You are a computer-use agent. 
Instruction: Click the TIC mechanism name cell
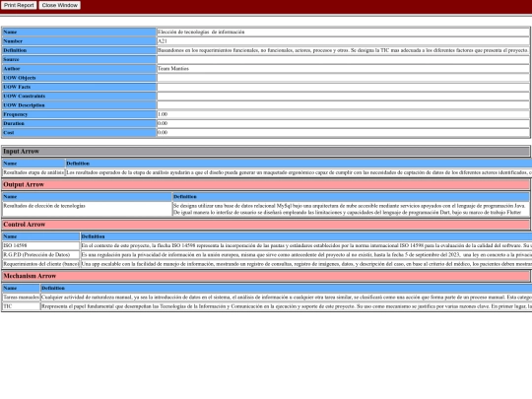pos(21,306)
